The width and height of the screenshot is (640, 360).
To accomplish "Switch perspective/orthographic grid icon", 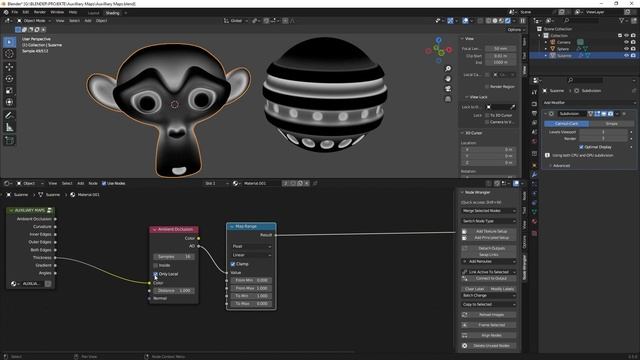I will coord(448,99).
